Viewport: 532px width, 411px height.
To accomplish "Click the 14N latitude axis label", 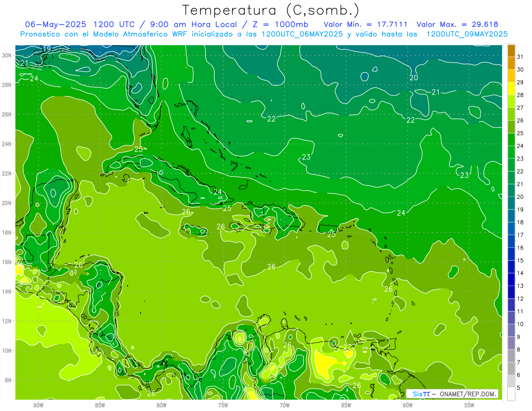I will pyautogui.click(x=7, y=291).
